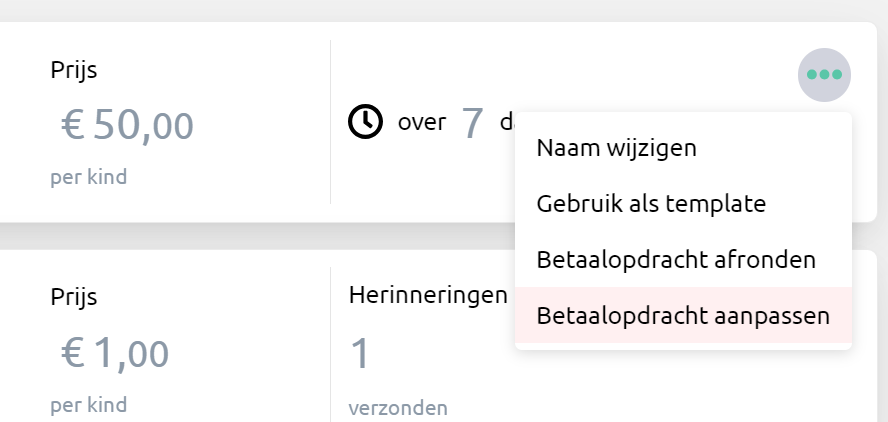Image resolution: width=888 pixels, height=422 pixels.
Task: Click highlighted 'Betaalopdracht aanpassen' entry
Action: pos(683,316)
